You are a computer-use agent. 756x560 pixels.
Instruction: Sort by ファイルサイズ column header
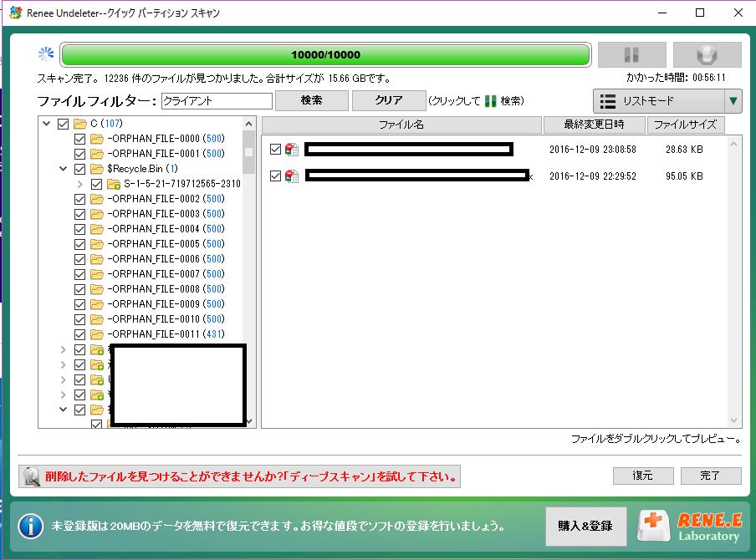point(685,125)
